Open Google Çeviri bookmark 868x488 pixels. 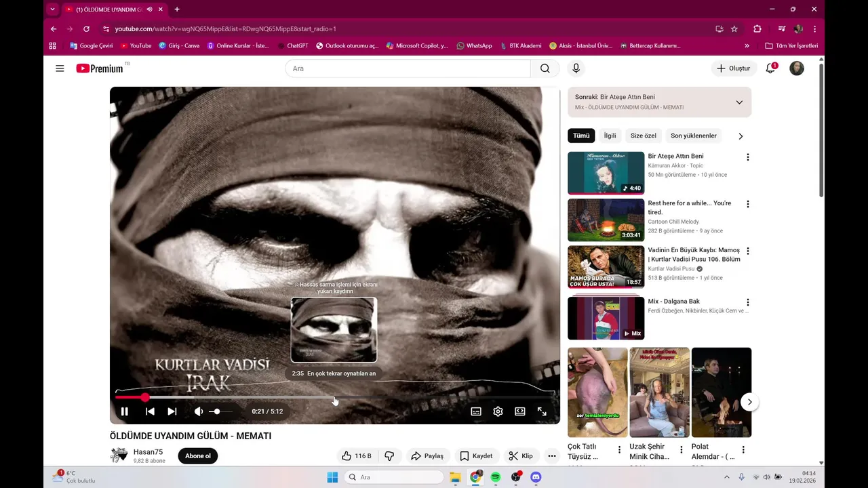91,45
